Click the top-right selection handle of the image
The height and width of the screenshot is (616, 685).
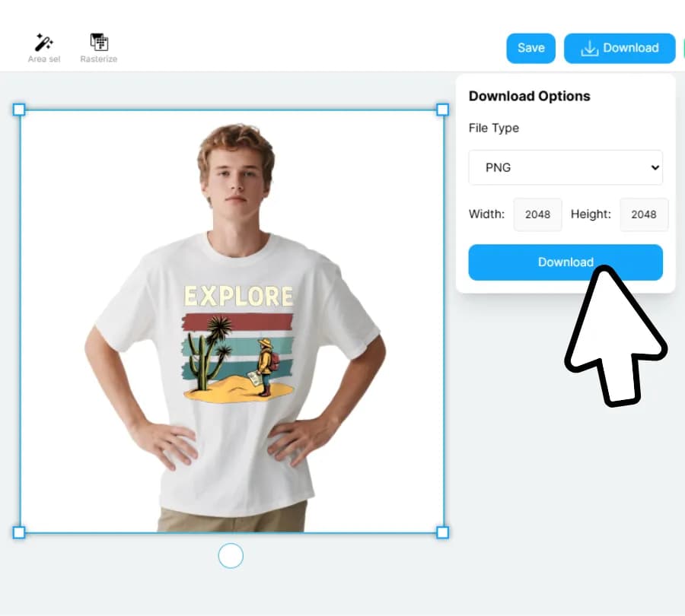tap(442, 110)
